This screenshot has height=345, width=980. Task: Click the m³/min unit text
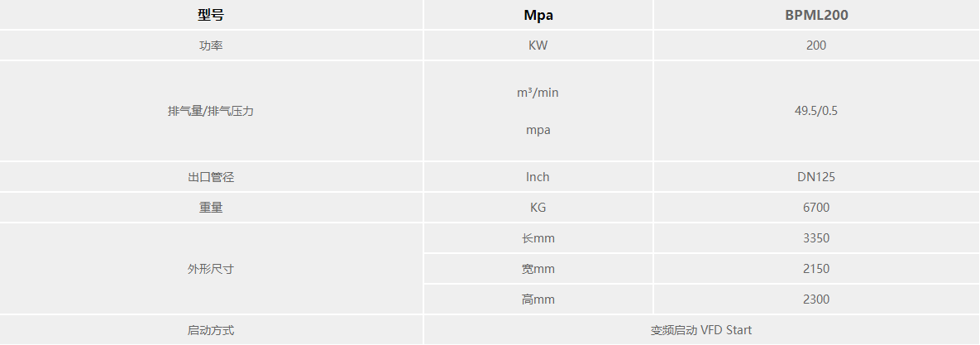(x=538, y=93)
